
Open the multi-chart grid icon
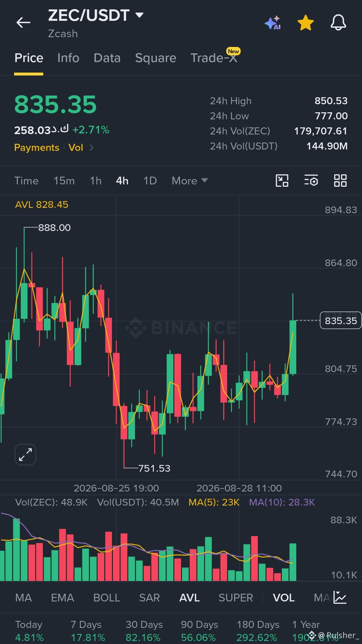(x=340, y=181)
